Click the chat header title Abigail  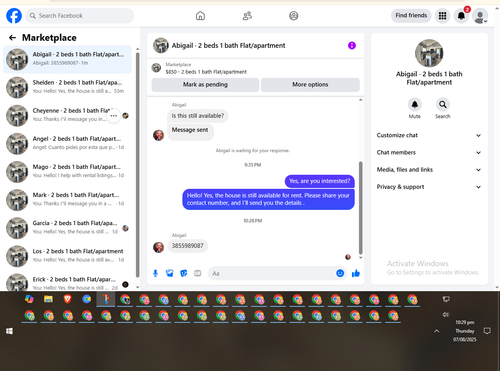click(x=228, y=46)
